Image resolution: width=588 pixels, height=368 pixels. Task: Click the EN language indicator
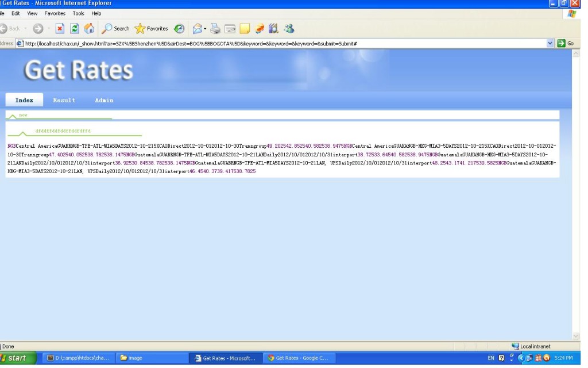(x=490, y=358)
